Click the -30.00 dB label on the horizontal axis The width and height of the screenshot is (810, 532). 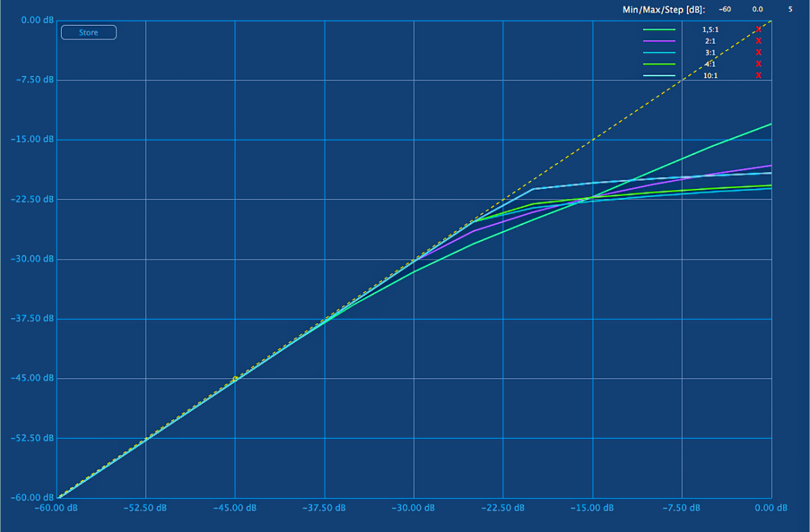[413, 508]
